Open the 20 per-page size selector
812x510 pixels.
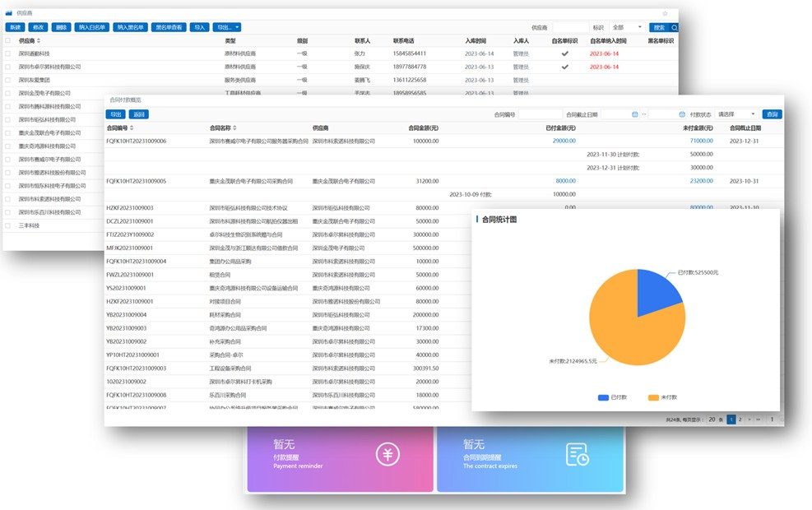pyautogui.click(x=713, y=420)
